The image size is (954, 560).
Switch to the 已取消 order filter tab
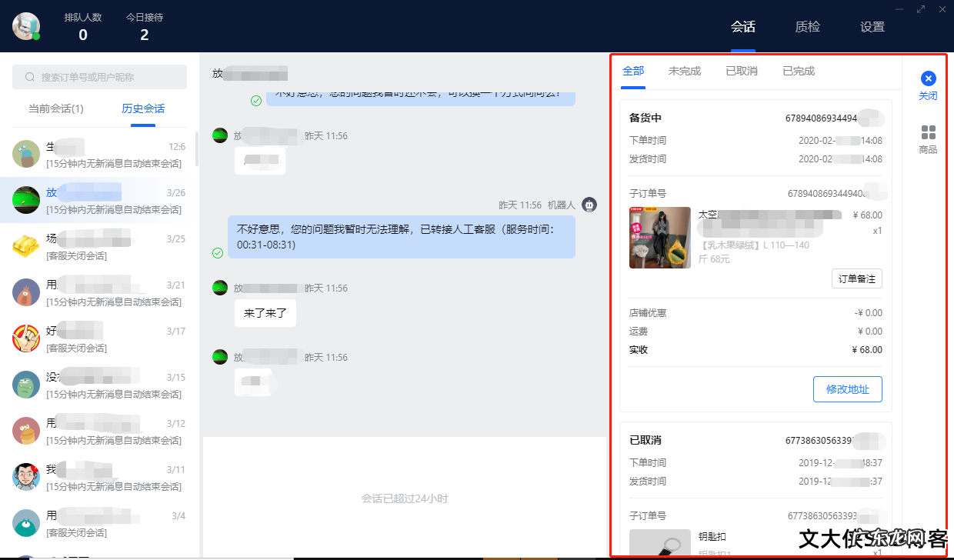(x=741, y=70)
